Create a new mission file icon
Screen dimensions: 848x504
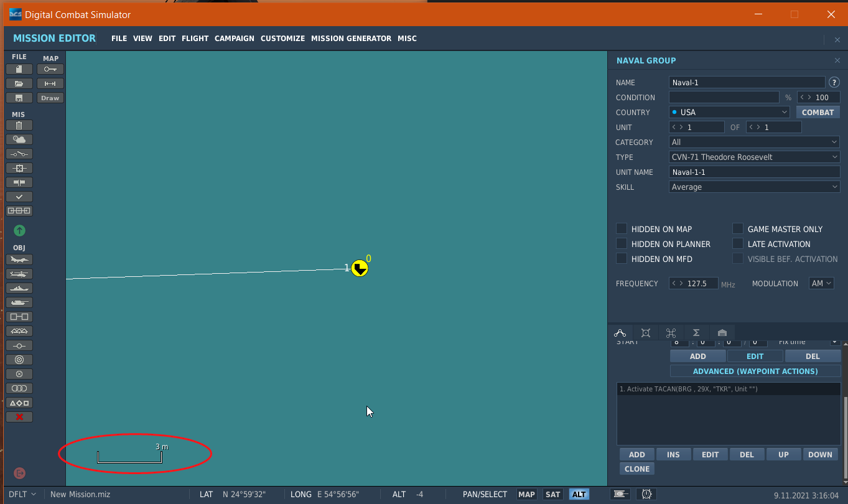point(19,69)
